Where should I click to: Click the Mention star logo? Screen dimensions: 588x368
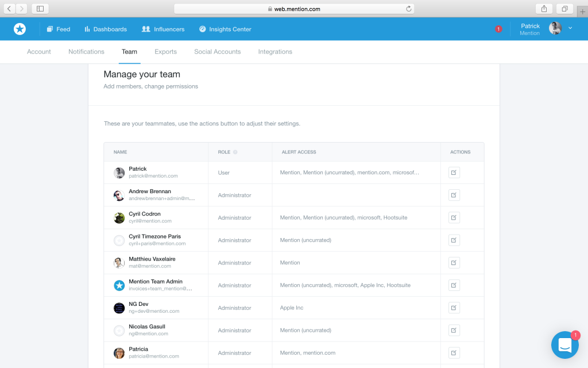click(20, 29)
